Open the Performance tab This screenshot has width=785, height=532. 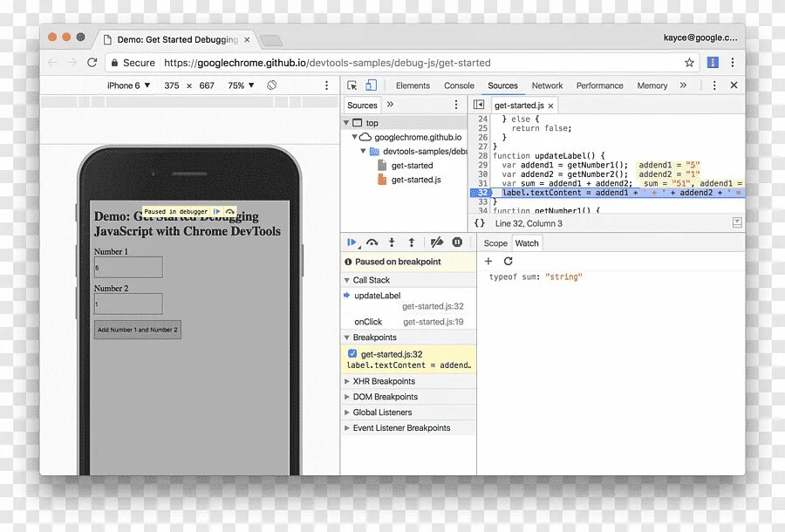click(600, 85)
